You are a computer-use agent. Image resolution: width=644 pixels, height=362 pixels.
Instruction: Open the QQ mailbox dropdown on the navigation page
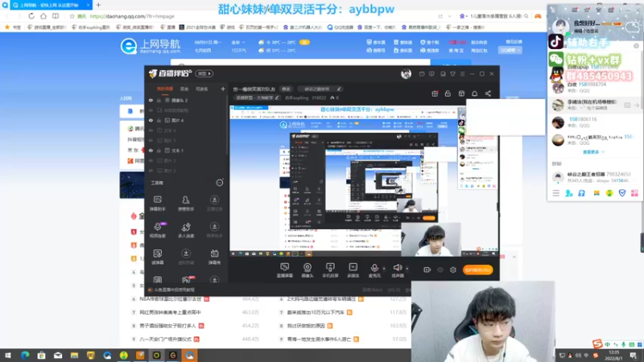click(510, 50)
